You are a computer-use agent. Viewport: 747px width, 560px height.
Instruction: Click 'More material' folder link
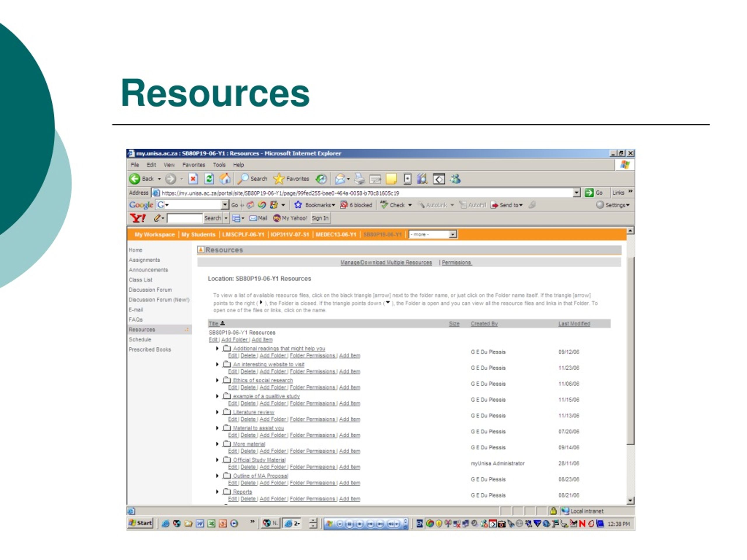(x=249, y=444)
